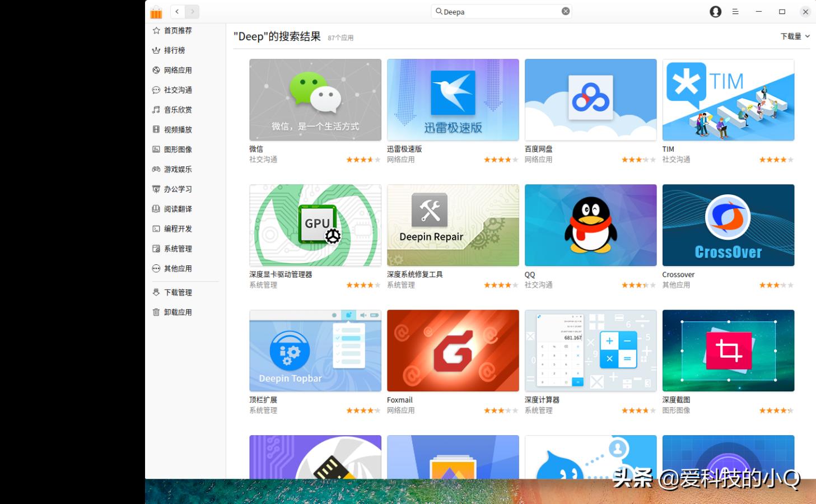Image resolution: width=816 pixels, height=504 pixels.
Task: Clear the search box with the X button
Action: pyautogui.click(x=566, y=11)
